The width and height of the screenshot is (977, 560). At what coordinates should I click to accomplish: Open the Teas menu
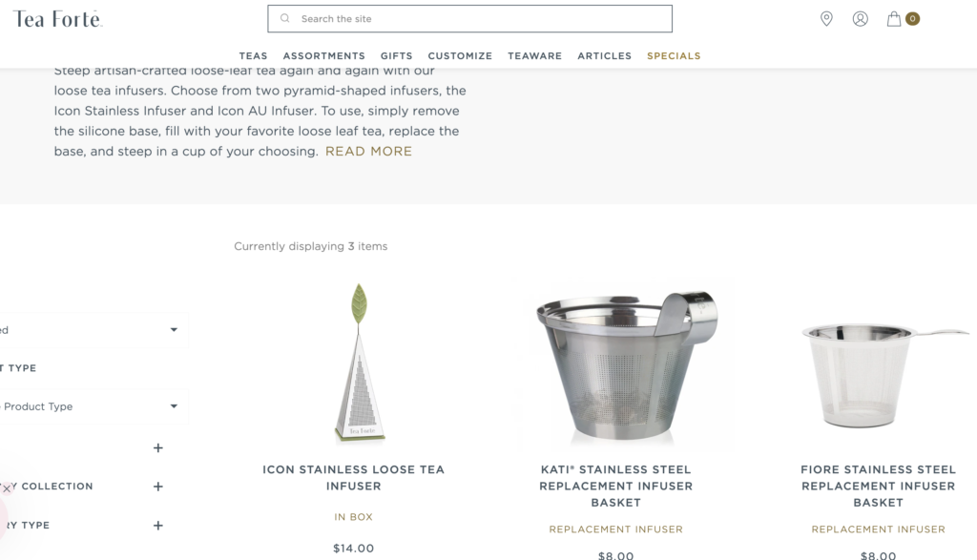[253, 56]
